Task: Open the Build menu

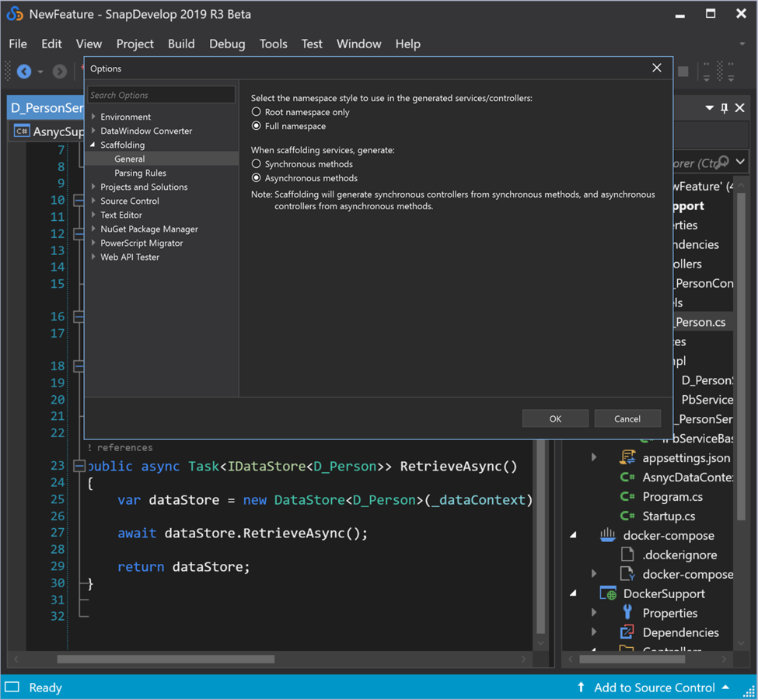Action: point(181,44)
